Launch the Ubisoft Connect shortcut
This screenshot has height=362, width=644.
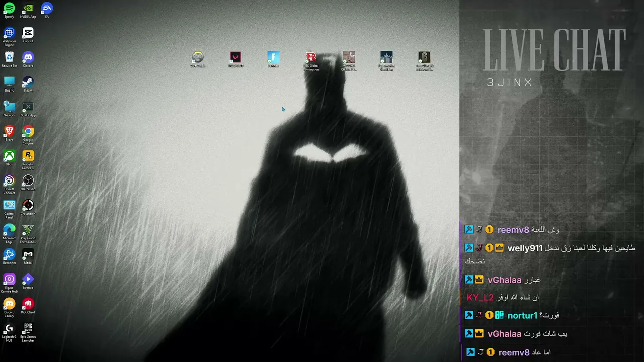coord(9,185)
